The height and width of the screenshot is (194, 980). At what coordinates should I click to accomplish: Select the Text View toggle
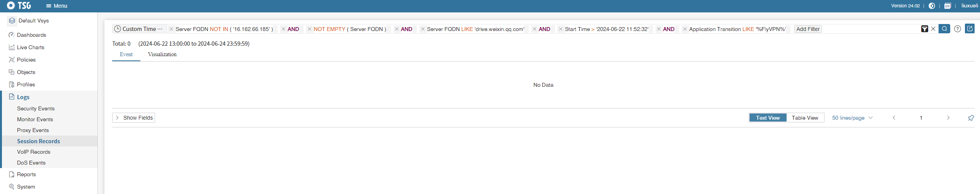pyautogui.click(x=768, y=118)
